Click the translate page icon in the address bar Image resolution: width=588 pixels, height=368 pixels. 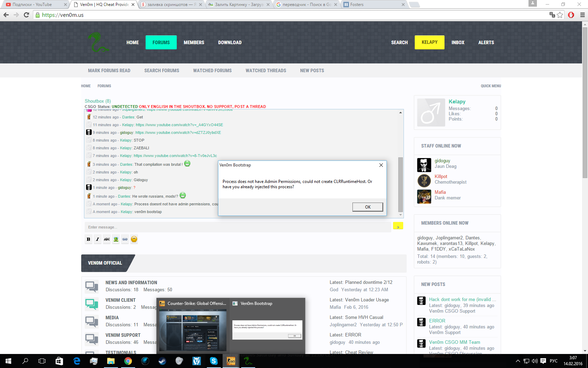coord(552,15)
